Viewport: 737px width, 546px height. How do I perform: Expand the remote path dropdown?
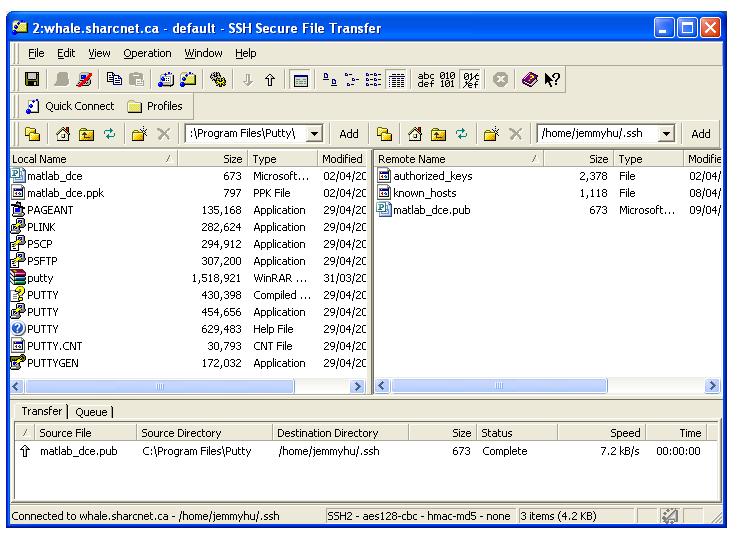666,134
